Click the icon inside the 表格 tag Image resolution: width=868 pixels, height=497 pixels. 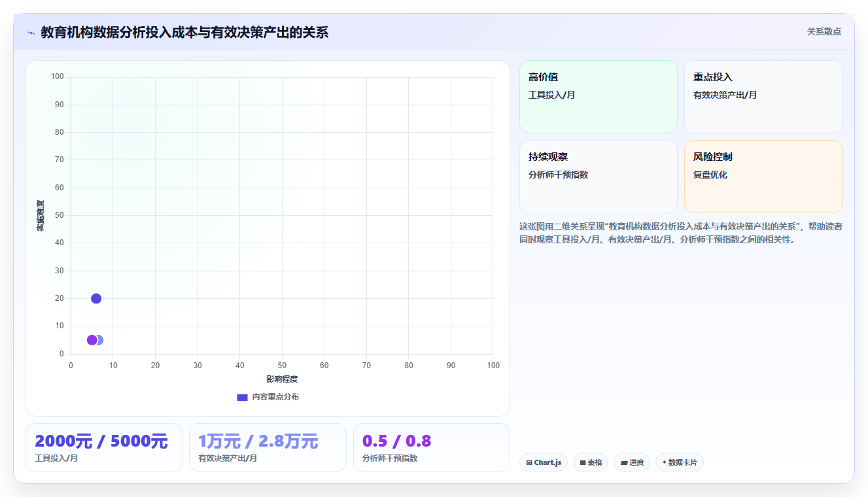tap(583, 462)
